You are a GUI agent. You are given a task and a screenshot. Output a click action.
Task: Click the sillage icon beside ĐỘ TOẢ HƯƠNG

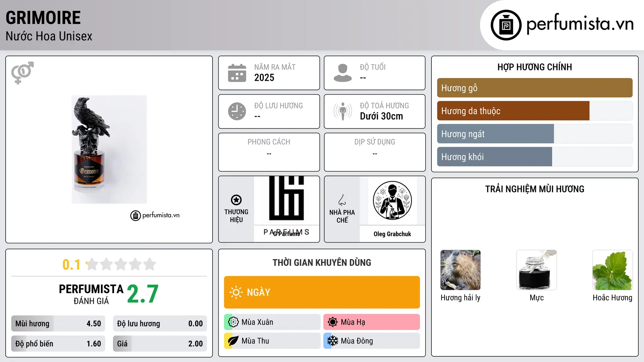[343, 111]
